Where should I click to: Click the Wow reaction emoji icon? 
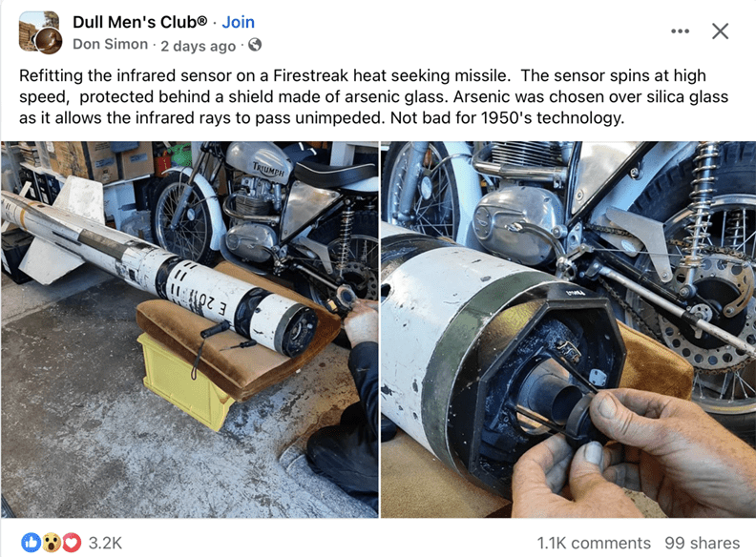click(x=52, y=543)
